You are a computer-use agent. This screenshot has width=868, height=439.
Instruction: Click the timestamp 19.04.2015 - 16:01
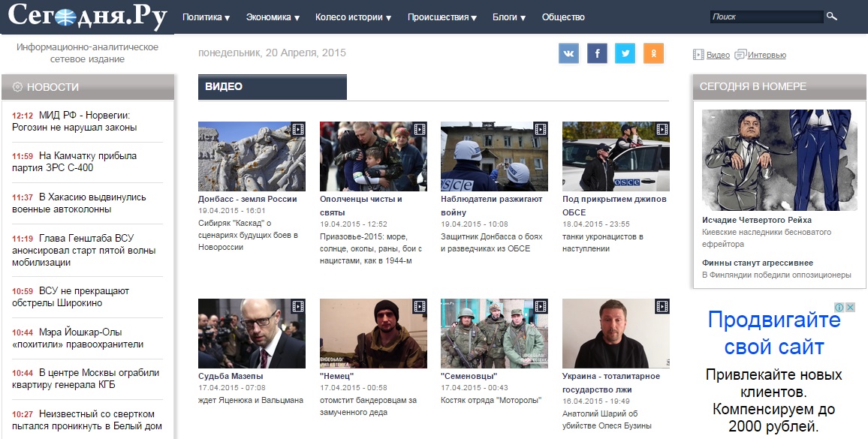[232, 211]
